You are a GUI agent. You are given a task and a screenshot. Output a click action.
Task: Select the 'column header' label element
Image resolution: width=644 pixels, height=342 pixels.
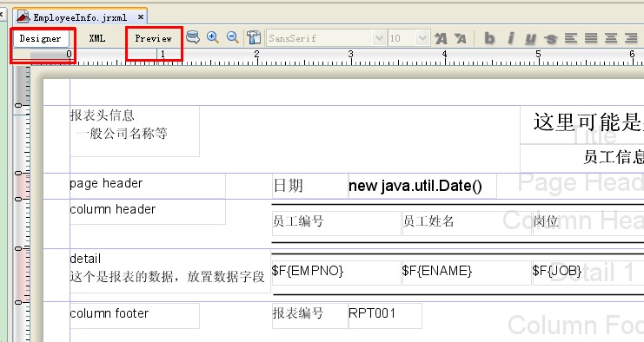coord(148,212)
